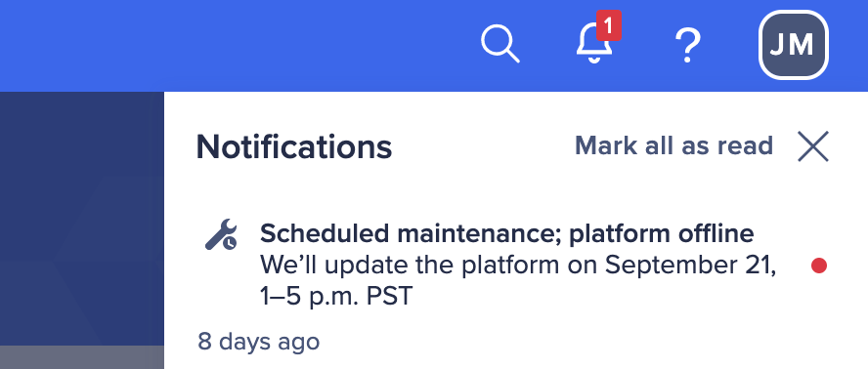The image size is (868, 369).
Task: Click the "8 days ago" timestamp
Action: point(258,342)
